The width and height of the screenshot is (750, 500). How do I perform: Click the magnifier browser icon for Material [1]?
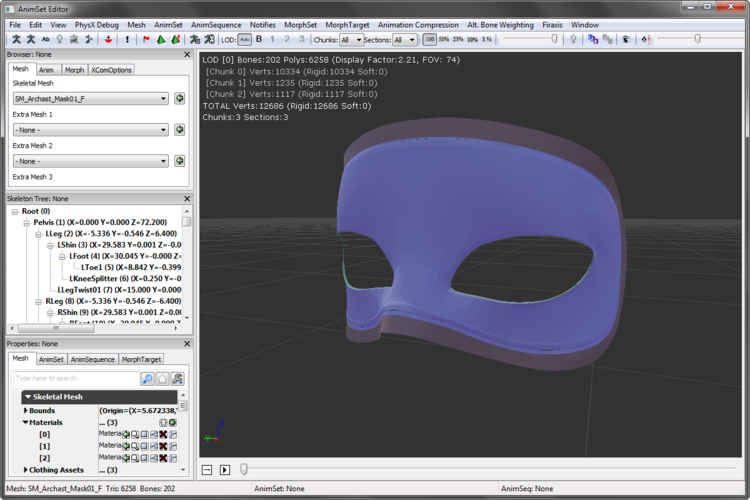[135, 446]
